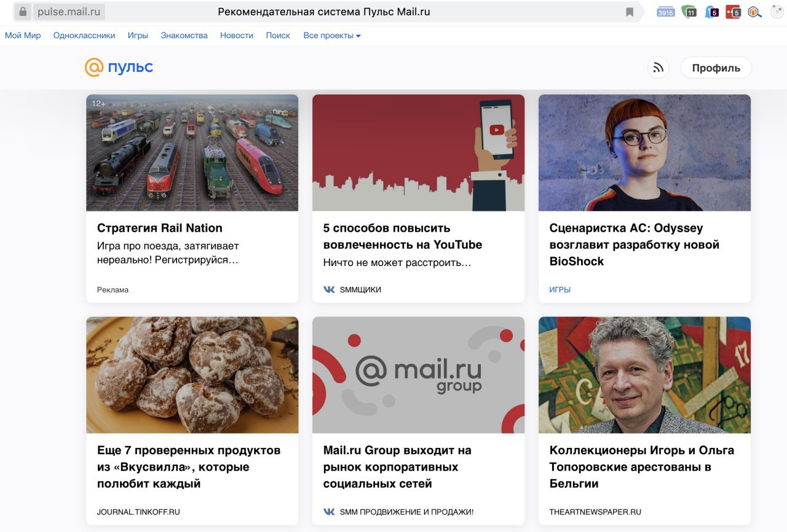
Task: Click the Игра про поезда description text
Action: [x=168, y=253]
